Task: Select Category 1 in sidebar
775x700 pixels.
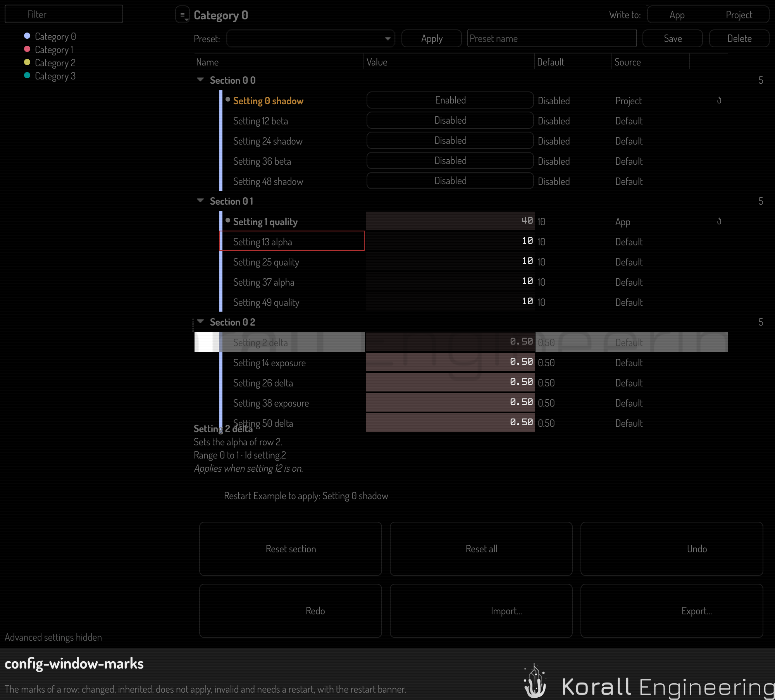Action: (54, 50)
